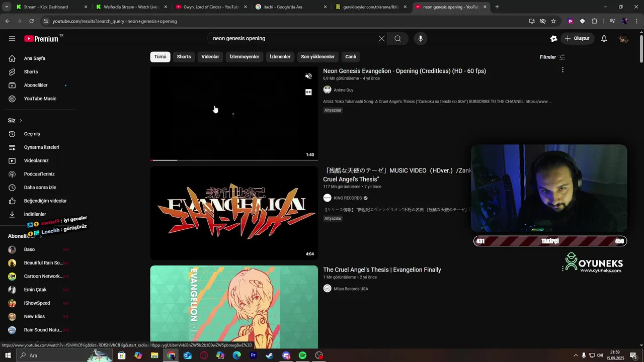Reload the page in Chrome
The height and width of the screenshot is (362, 644).
point(31,21)
